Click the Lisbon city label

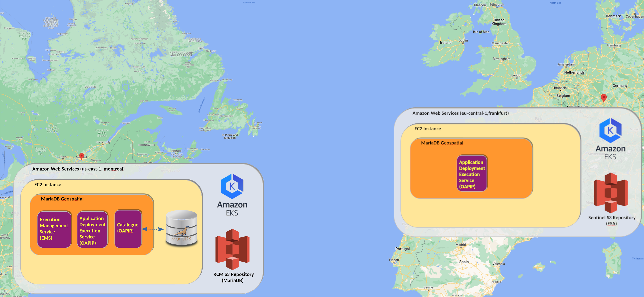(394, 260)
